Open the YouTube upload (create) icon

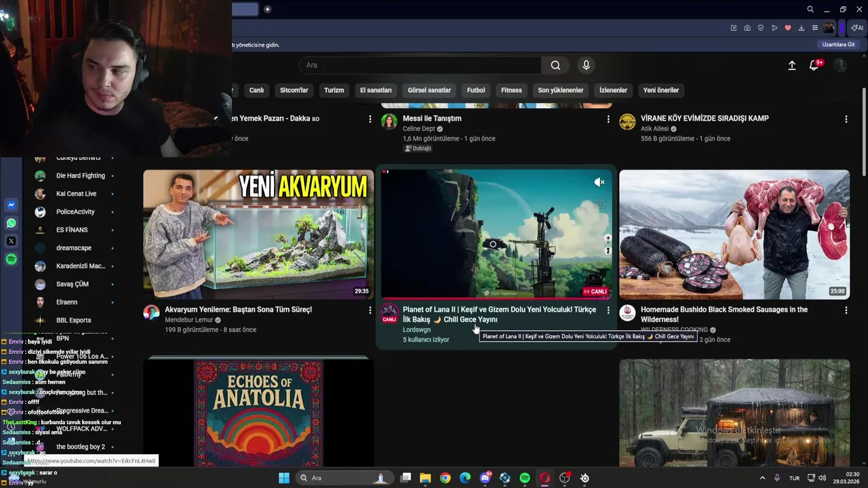tap(791, 65)
